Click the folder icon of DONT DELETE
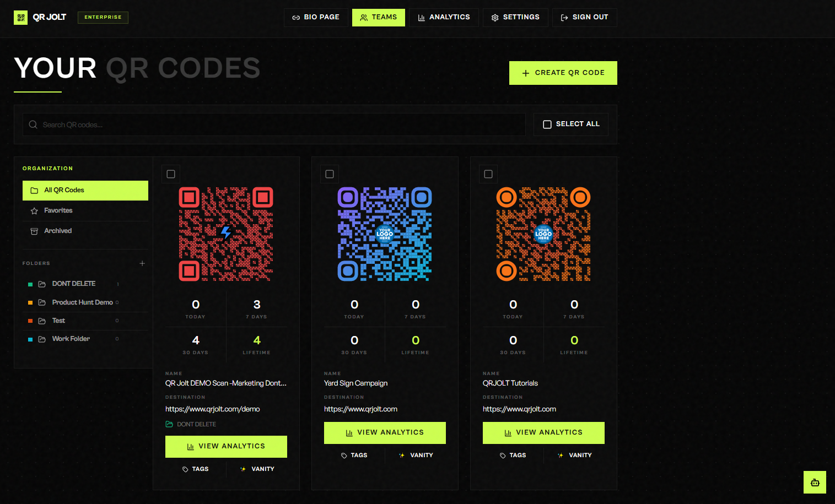 point(42,284)
